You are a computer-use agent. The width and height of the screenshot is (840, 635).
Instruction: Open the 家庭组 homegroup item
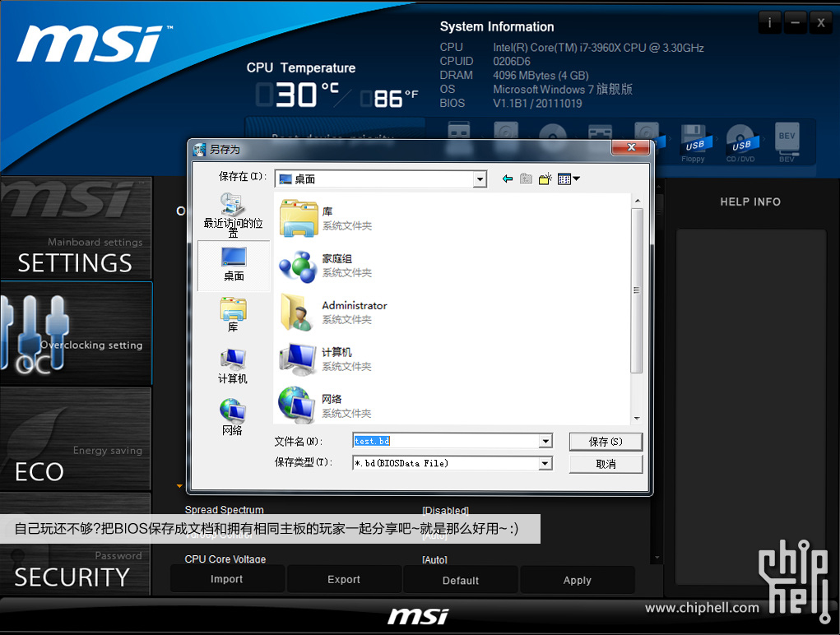[326, 266]
